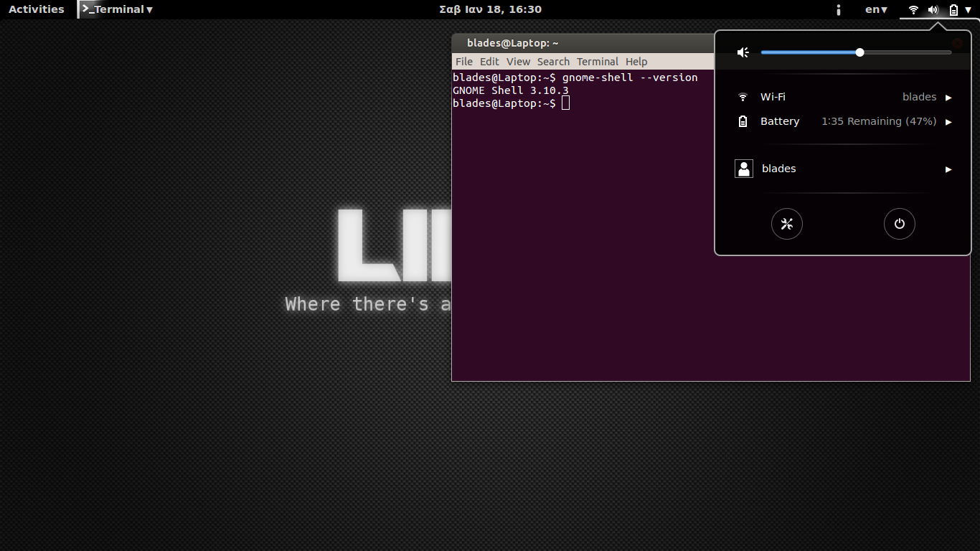Viewport: 980px width, 551px height.
Task: Click the Battery status icon in the menu
Action: click(743, 121)
